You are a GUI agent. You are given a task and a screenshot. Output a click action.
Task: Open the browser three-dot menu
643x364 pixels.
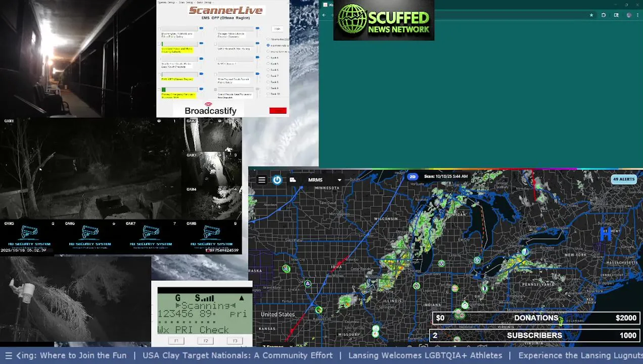coord(638,15)
